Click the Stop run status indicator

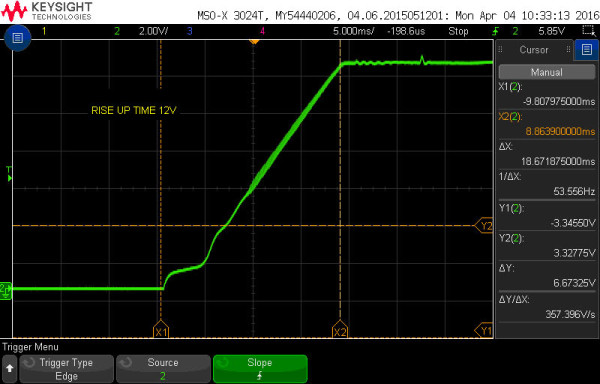click(x=458, y=31)
